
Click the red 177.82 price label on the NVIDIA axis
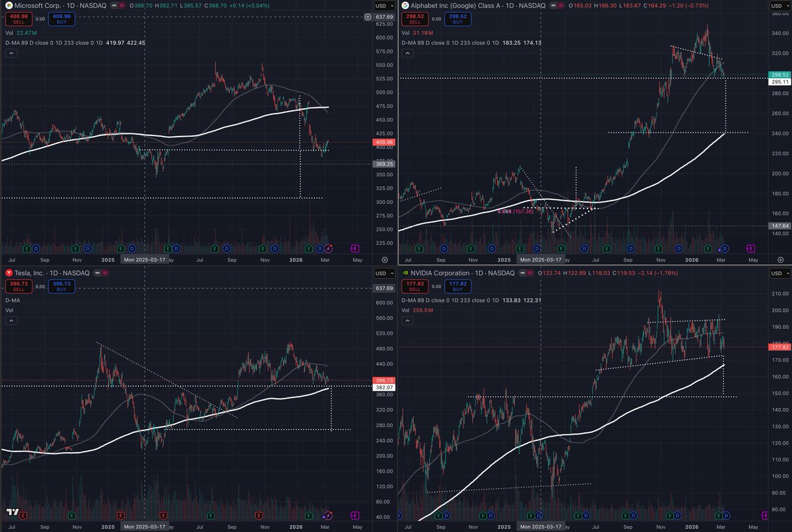[x=780, y=347]
